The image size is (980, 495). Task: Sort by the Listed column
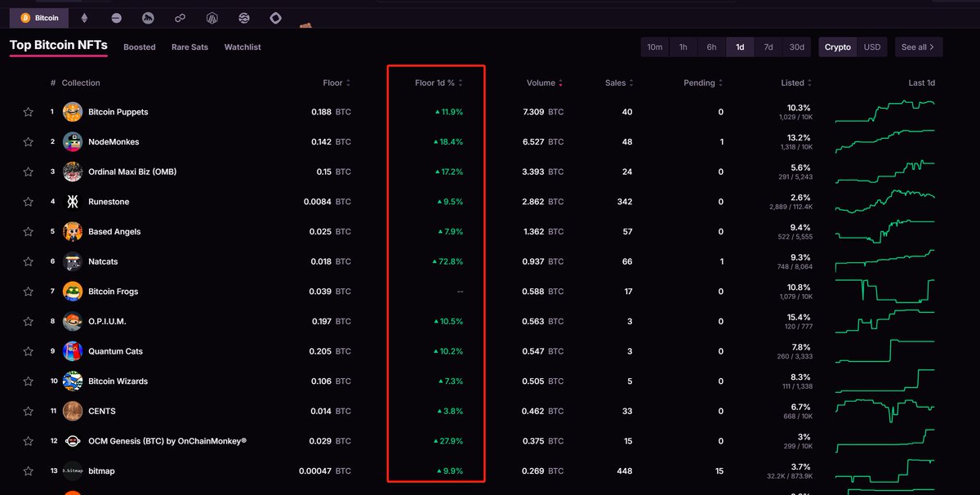[796, 82]
